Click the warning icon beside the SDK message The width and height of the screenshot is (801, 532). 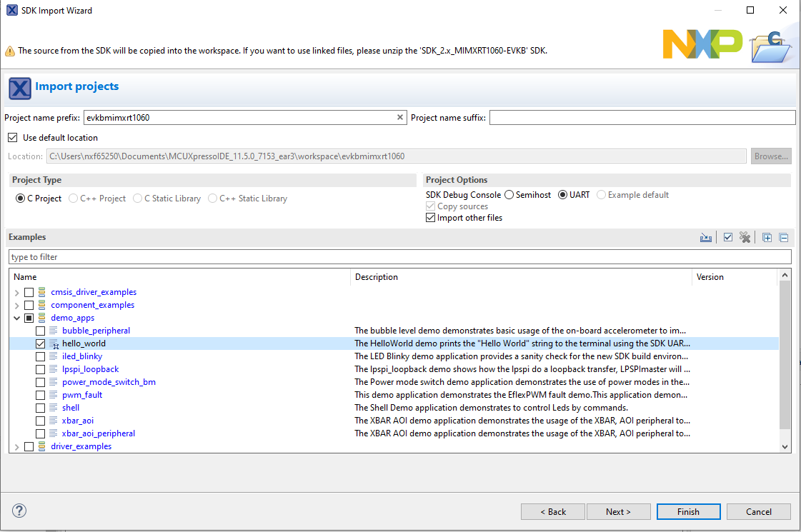10,51
